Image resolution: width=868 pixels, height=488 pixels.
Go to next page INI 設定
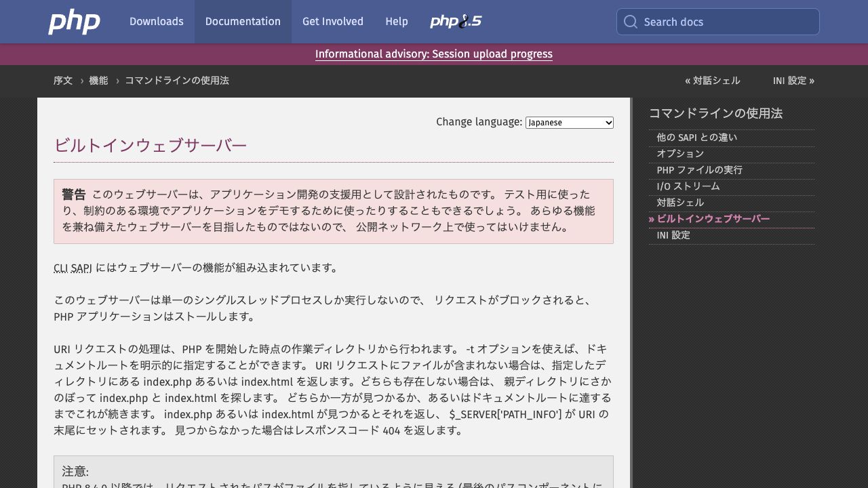click(x=793, y=81)
